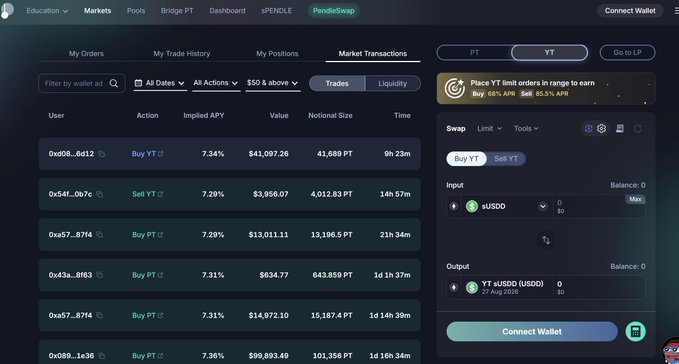Image resolution: width=679 pixels, height=364 pixels.
Task: Open Market Transactions tab
Action: click(x=372, y=54)
